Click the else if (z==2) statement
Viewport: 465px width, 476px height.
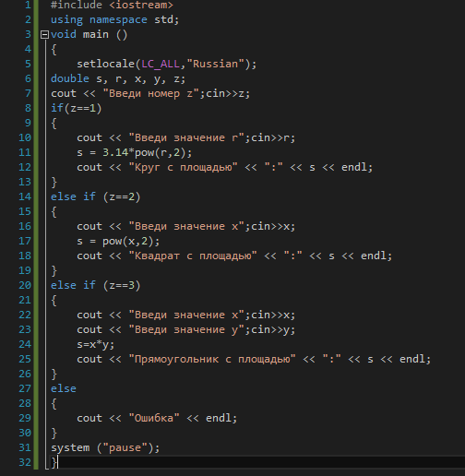[x=96, y=196]
